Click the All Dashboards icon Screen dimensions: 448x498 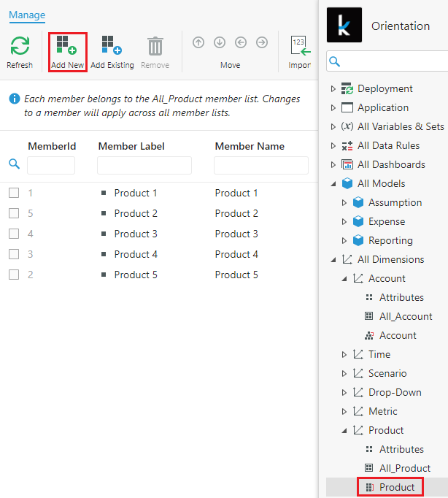point(347,164)
